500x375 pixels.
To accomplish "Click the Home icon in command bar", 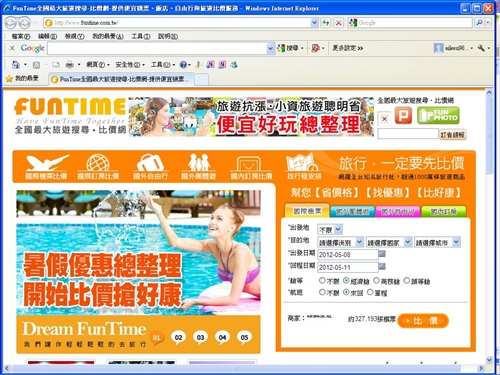I will point(16,64).
